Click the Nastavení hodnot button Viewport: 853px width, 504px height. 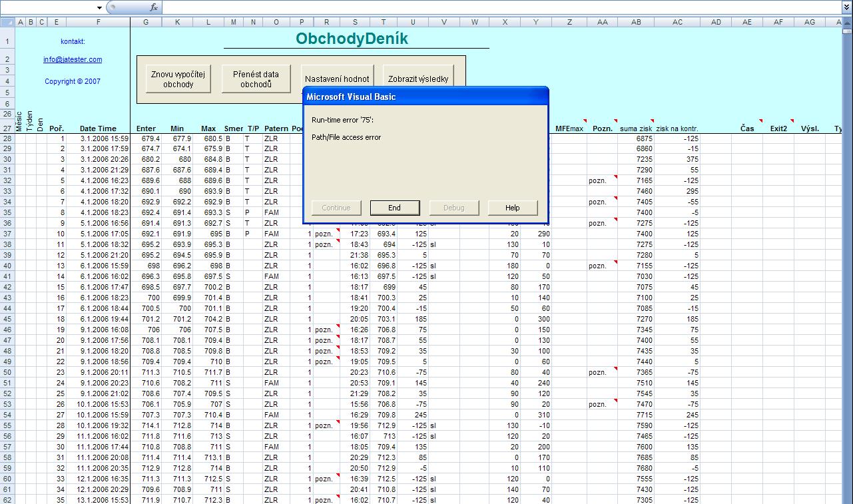(337, 75)
